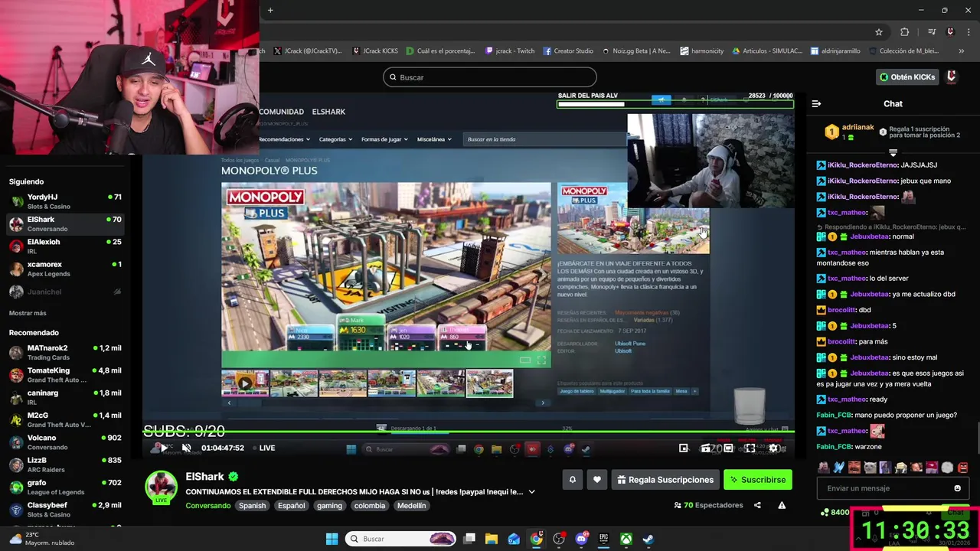Open player settings gear
The image size is (980, 551).
coord(774,448)
